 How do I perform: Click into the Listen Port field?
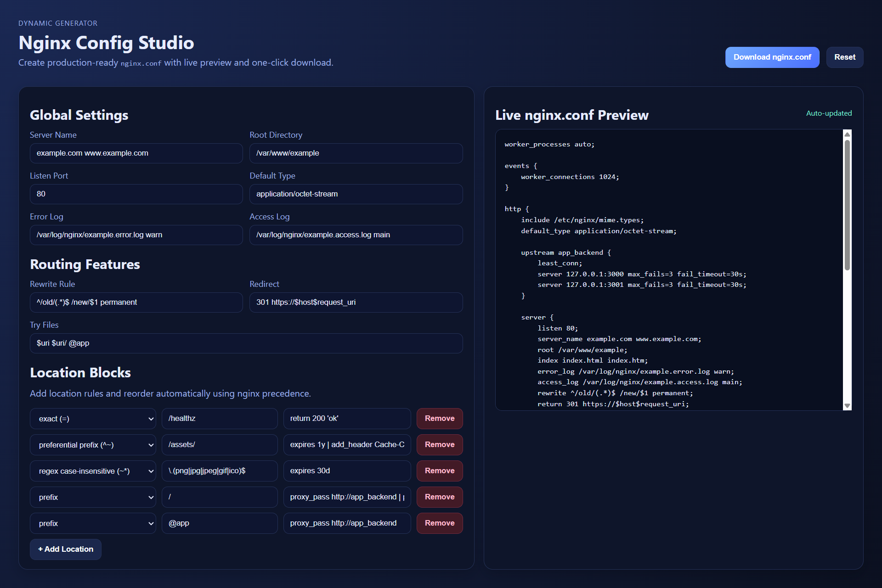click(x=136, y=194)
